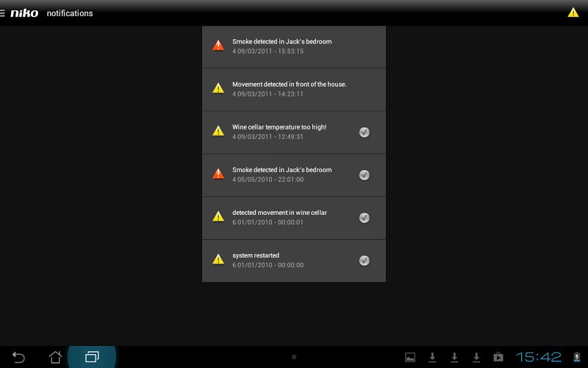Toggle checkmark on system restarted notification
Screen dimensions: 588x368
(x=364, y=261)
